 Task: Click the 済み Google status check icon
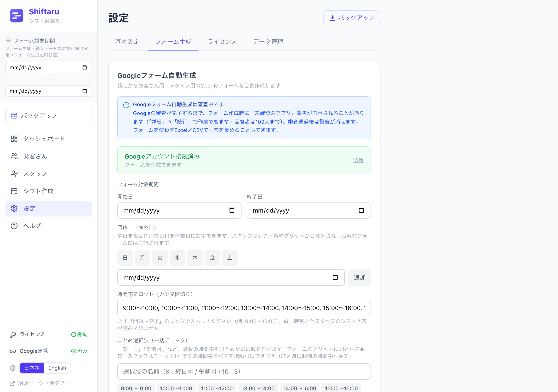point(73,351)
